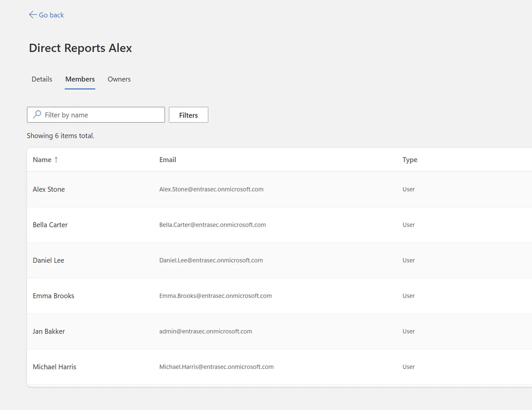Select the Emma Brooks name
The width and height of the screenshot is (532, 410).
[x=54, y=296]
